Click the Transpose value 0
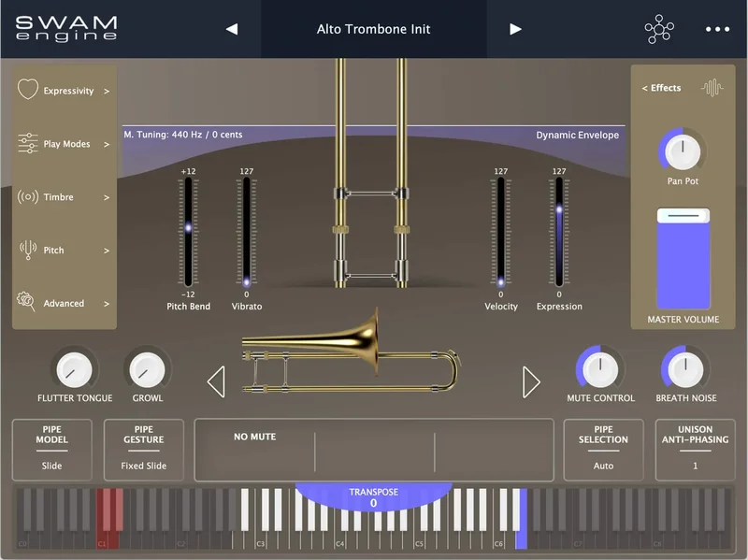Image resolution: width=748 pixels, height=560 pixels. tap(373, 503)
